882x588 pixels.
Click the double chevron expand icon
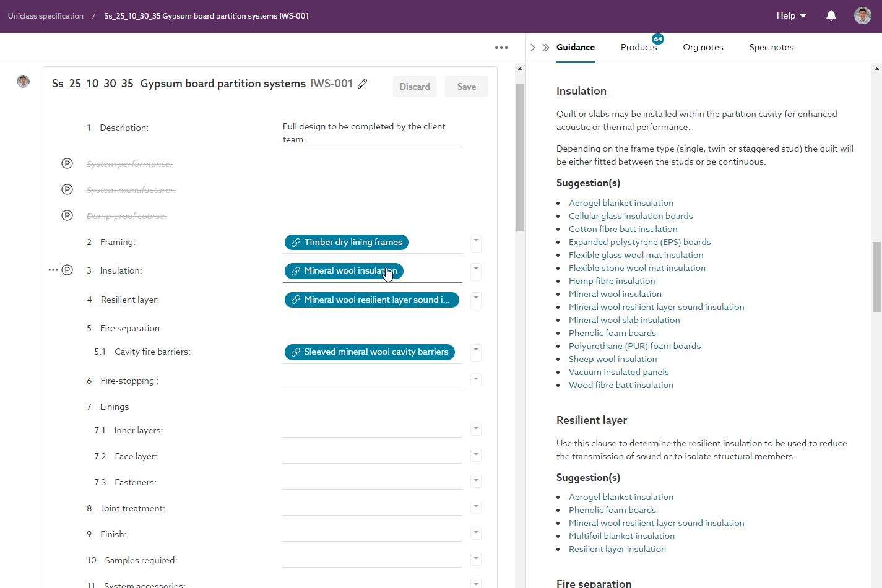coord(546,48)
